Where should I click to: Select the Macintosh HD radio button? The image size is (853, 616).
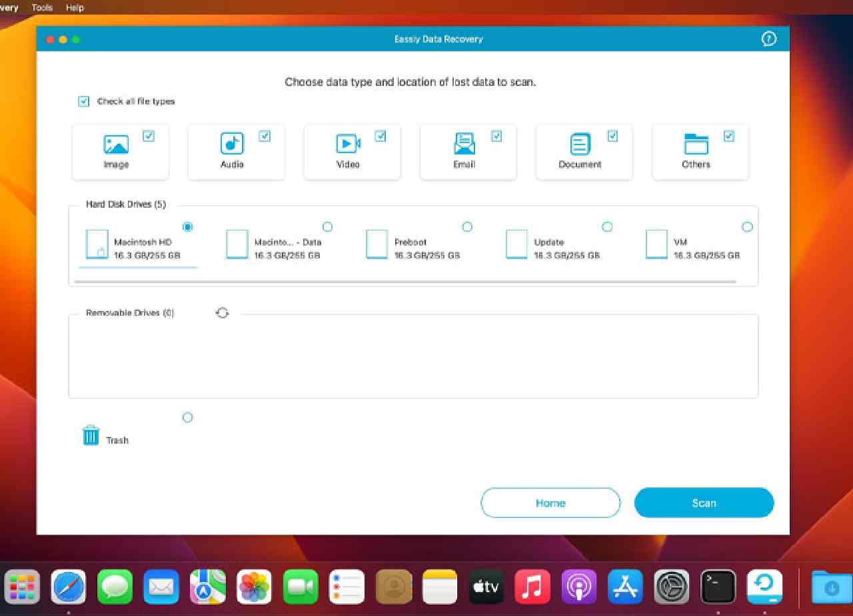187,227
